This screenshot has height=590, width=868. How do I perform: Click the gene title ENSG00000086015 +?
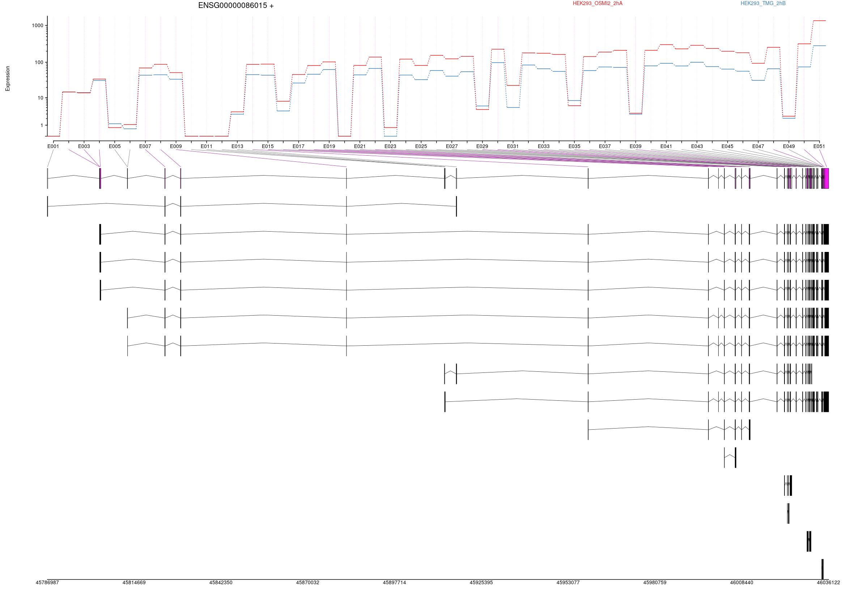pos(236,5)
